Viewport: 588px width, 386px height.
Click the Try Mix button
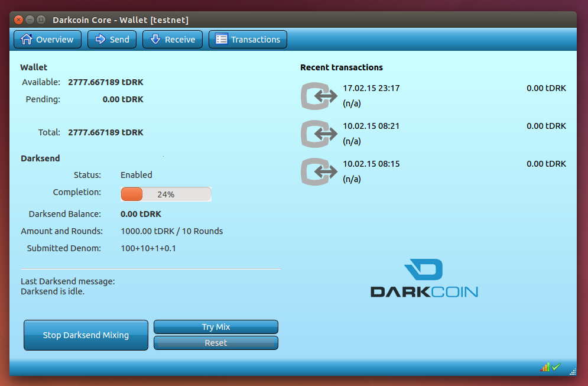[x=216, y=327]
